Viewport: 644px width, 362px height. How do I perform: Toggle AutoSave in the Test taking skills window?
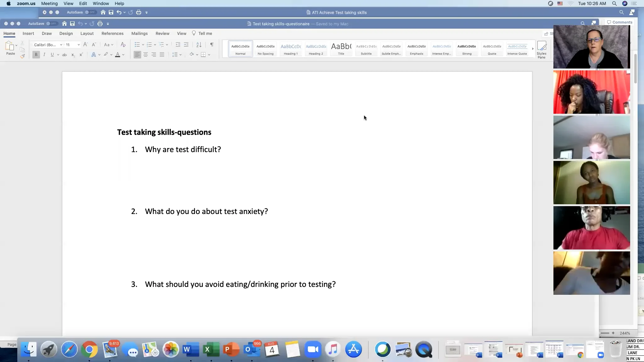(52, 24)
